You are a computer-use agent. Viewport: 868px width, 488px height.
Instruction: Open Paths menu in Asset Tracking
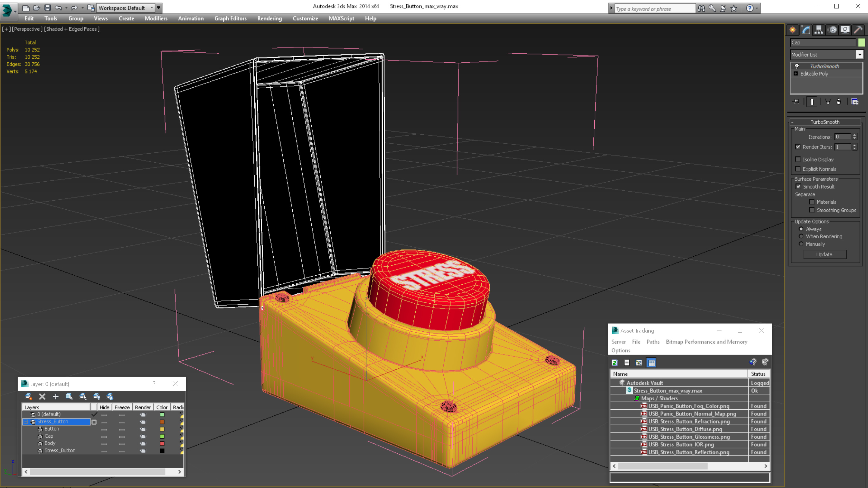(x=653, y=342)
